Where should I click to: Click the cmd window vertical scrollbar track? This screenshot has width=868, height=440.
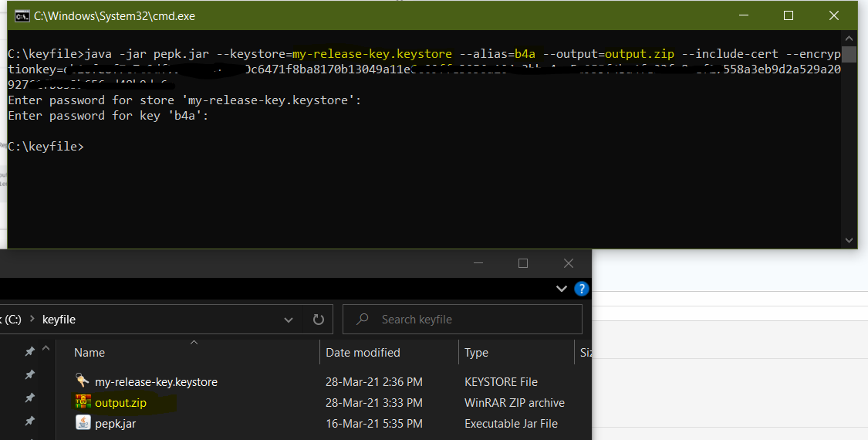point(849,138)
